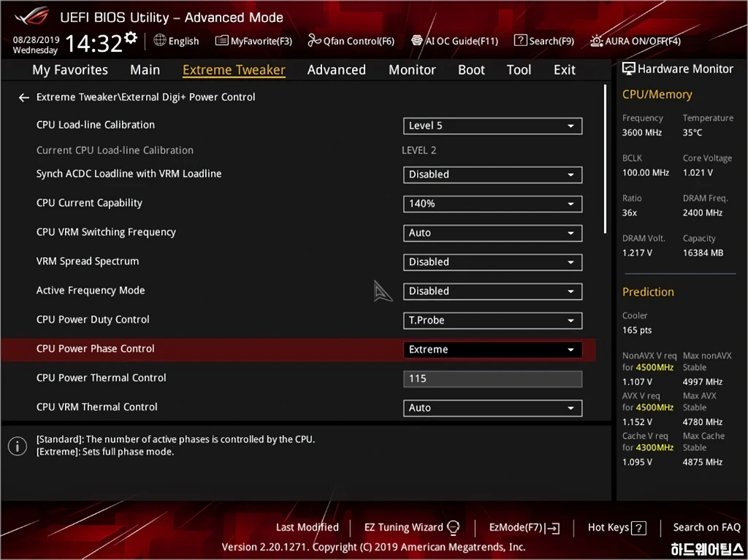Viewport: 748px width, 560px height.
Task: Click the 2400 MHz DRAM frequency value
Action: coord(702,212)
